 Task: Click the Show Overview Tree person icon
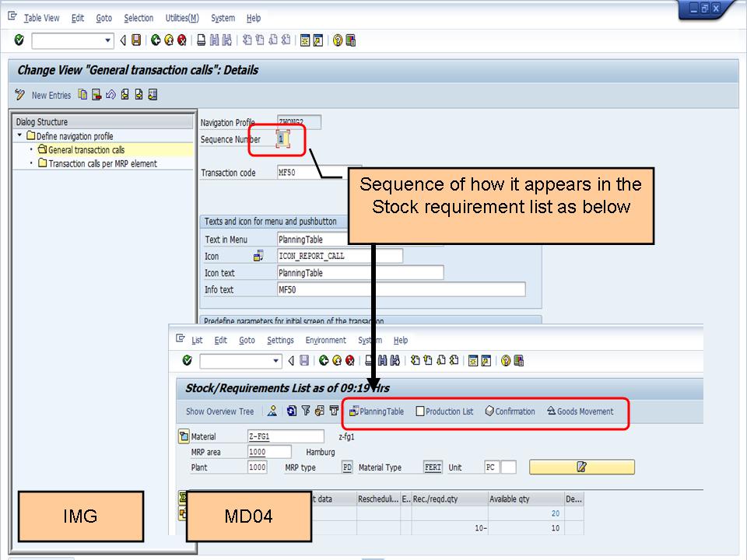click(x=272, y=411)
